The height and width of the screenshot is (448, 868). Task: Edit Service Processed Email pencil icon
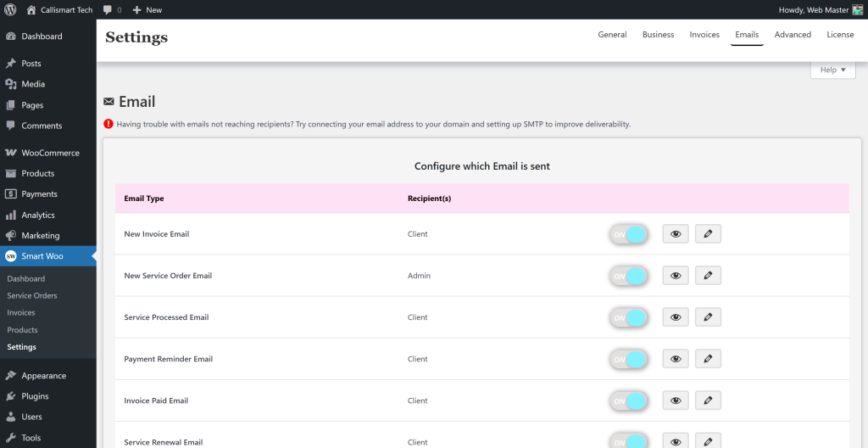click(x=708, y=317)
